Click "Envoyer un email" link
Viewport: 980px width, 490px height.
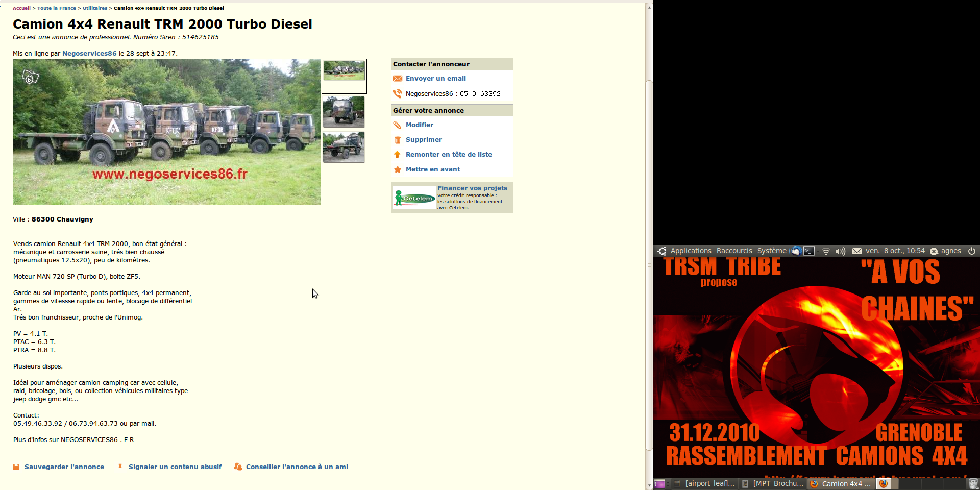click(435, 79)
